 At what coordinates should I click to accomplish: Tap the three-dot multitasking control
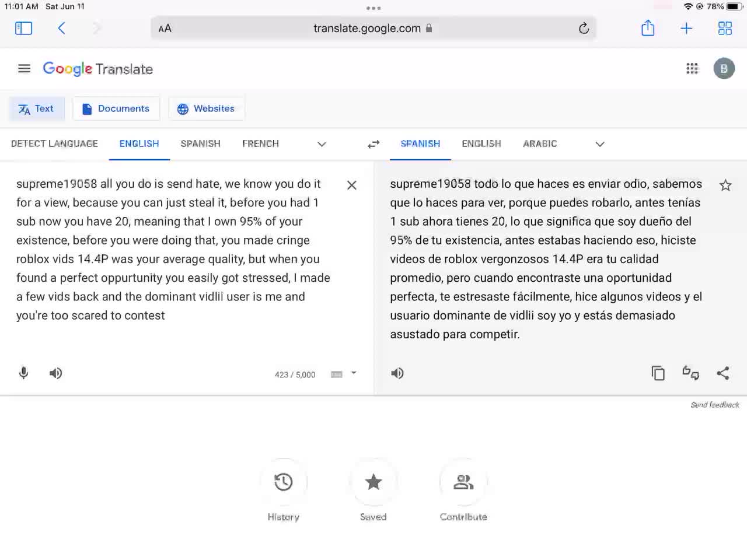point(373,8)
